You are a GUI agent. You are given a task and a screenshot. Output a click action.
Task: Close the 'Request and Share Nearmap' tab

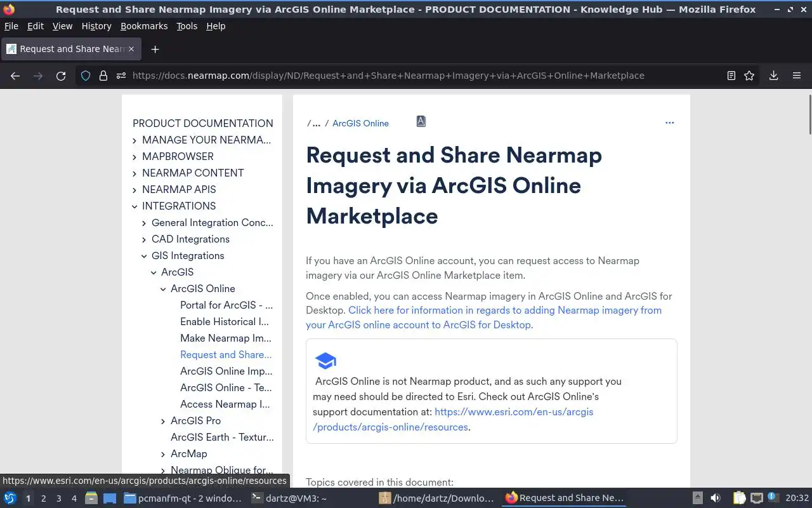[x=131, y=49]
